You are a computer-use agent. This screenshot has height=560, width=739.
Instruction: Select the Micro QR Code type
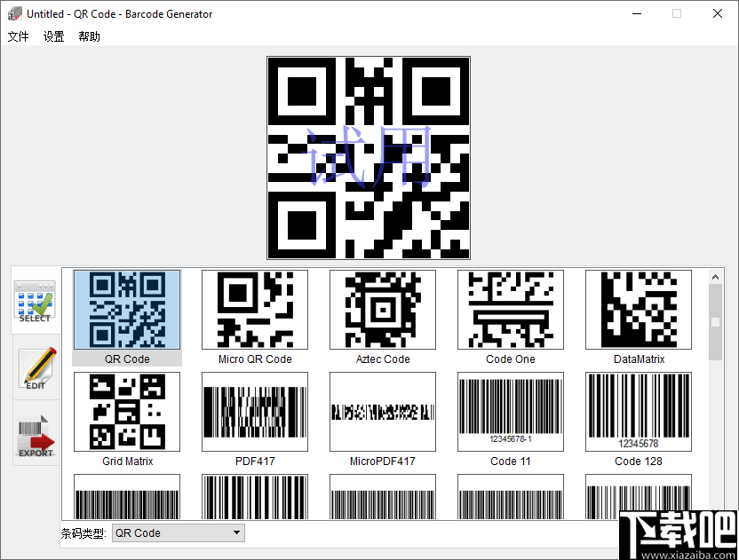point(254,310)
